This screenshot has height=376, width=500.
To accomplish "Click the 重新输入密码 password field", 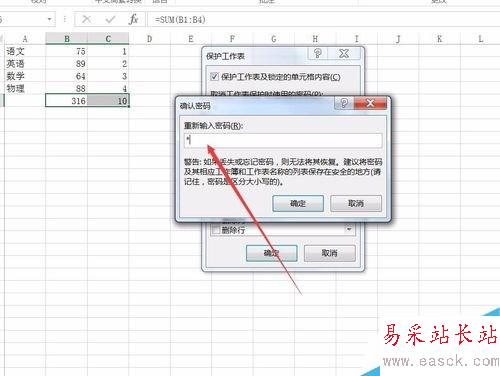I will 283,140.
